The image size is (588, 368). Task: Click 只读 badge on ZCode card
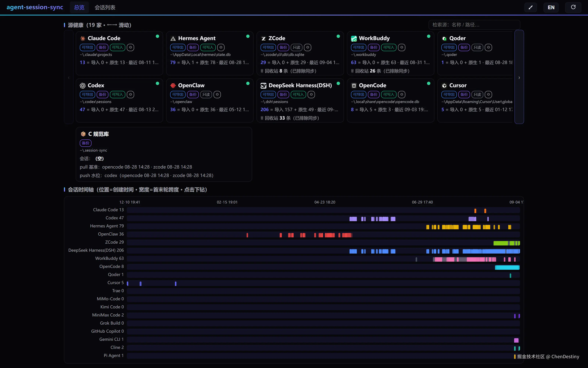tap(296, 47)
